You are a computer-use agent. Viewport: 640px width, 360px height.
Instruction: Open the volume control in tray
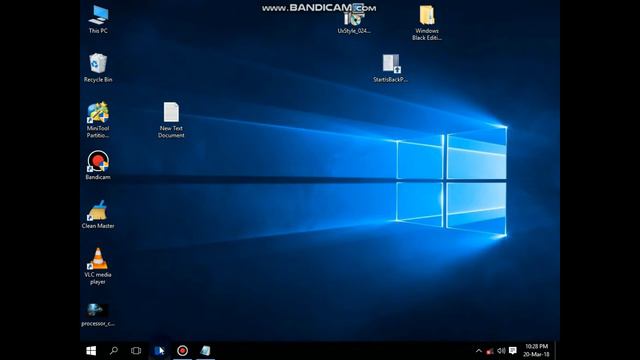click(x=501, y=351)
